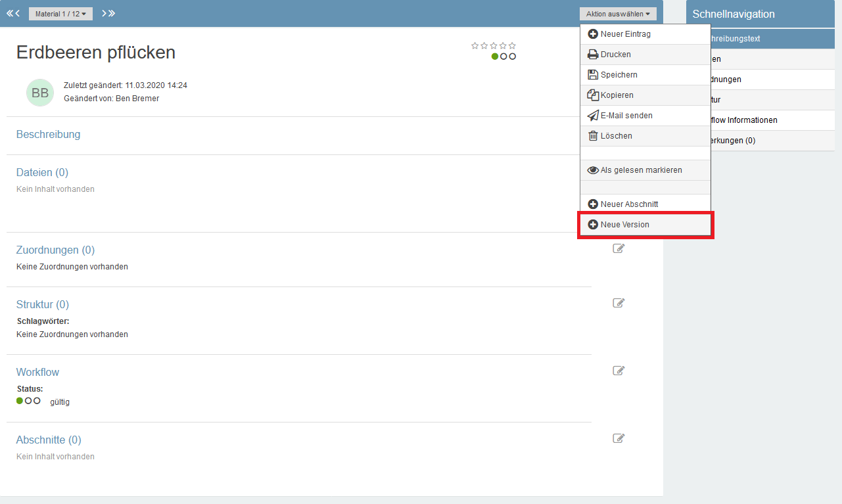
Task: Select Neue Version menu entry
Action: click(645, 225)
